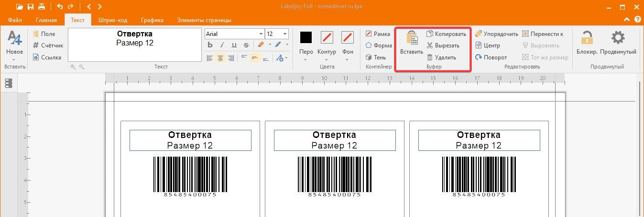This screenshot has height=217, width=644.
Task: Click the text editing box with Отвертка
Action: point(135,45)
